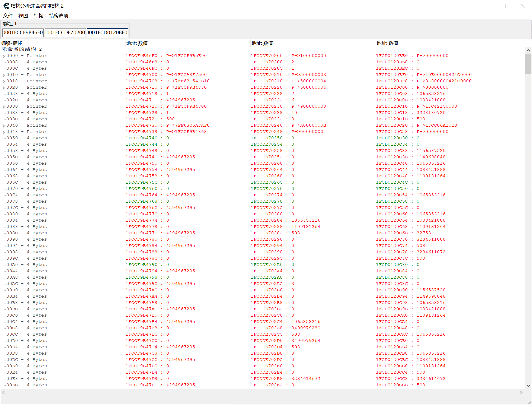Click value 1FCCDE70238 : 10

point(274,113)
